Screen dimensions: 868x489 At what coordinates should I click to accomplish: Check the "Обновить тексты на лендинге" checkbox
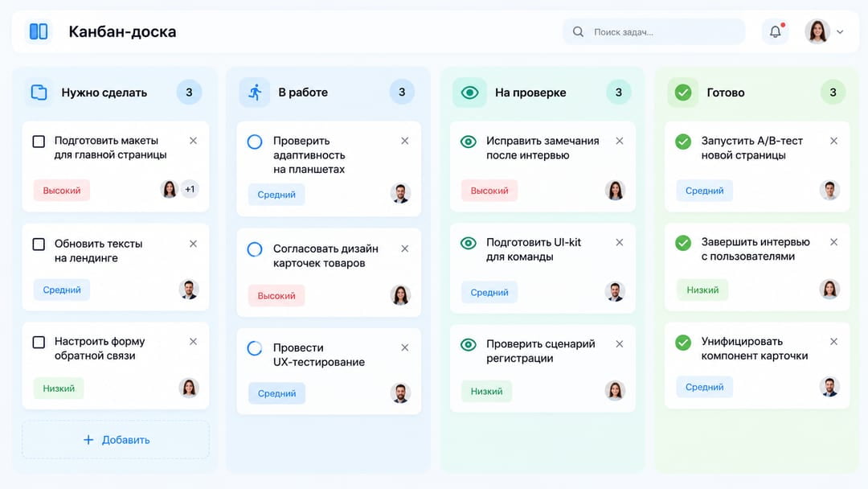(x=39, y=244)
